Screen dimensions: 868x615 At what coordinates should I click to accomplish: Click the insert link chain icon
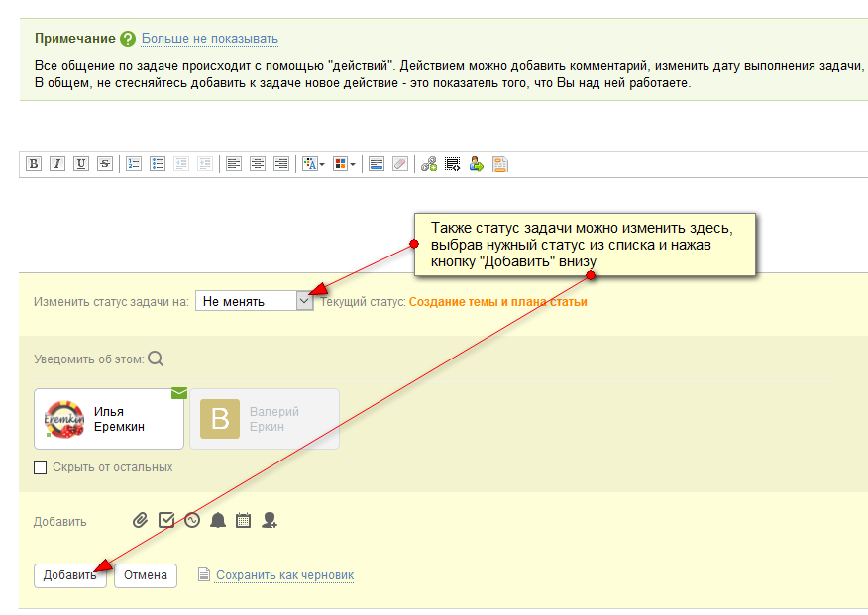tap(429, 164)
